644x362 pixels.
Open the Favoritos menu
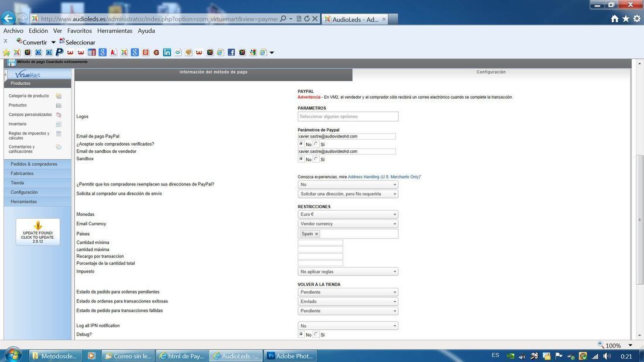(80, 31)
